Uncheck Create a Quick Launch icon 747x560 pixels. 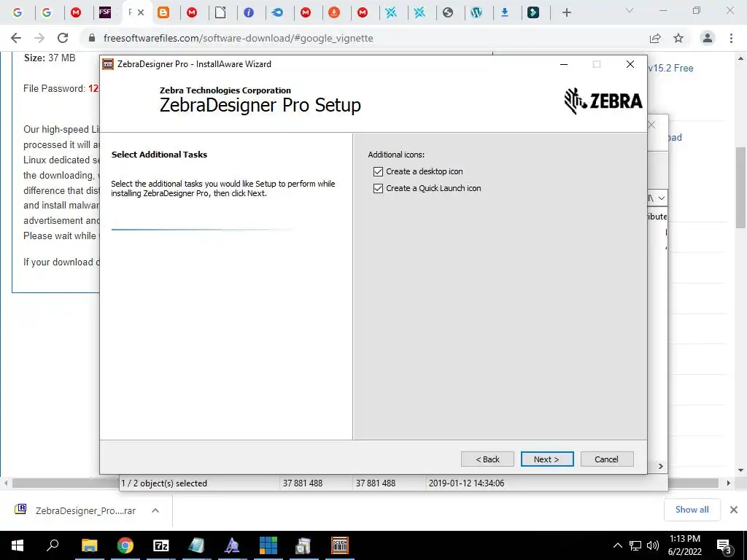click(x=379, y=188)
